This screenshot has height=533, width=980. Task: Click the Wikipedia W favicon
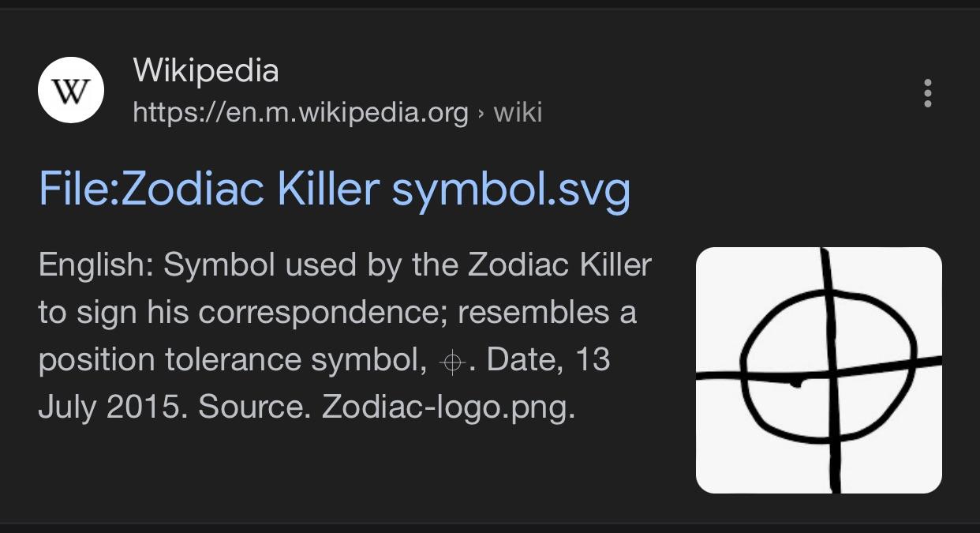[x=71, y=91]
